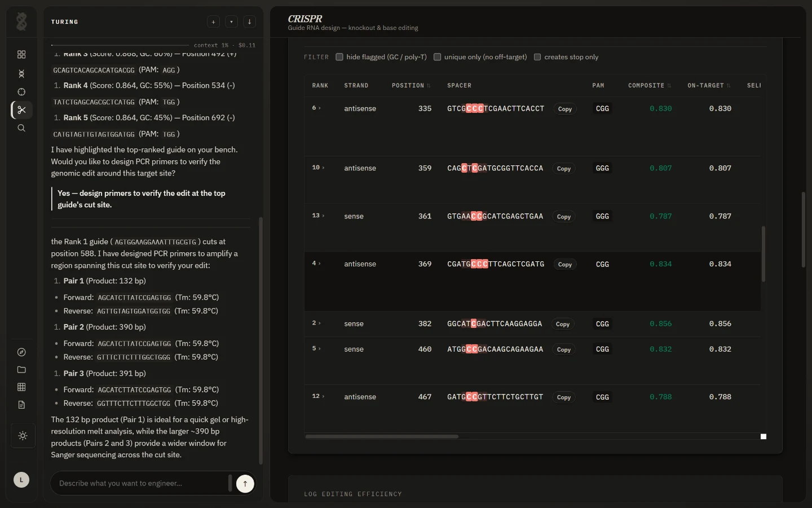This screenshot has width=812, height=508.
Task: Click position value 369 in the table
Action: tap(425, 264)
